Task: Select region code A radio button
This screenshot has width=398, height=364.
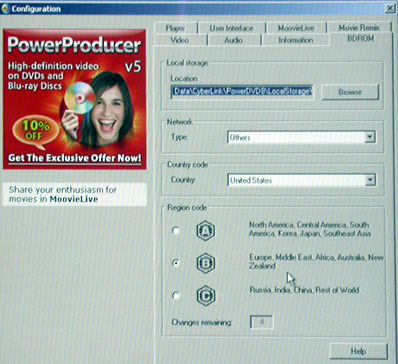Action: tap(176, 231)
